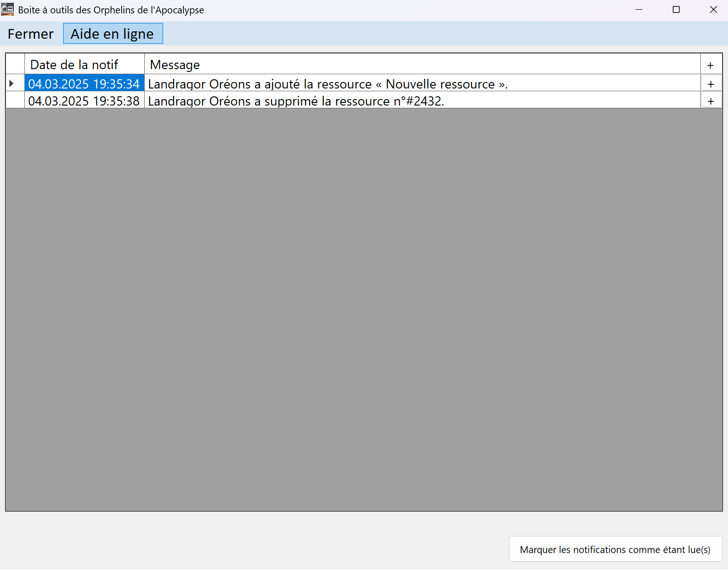Open the Aide en ligne menu
728x571 pixels.
113,34
